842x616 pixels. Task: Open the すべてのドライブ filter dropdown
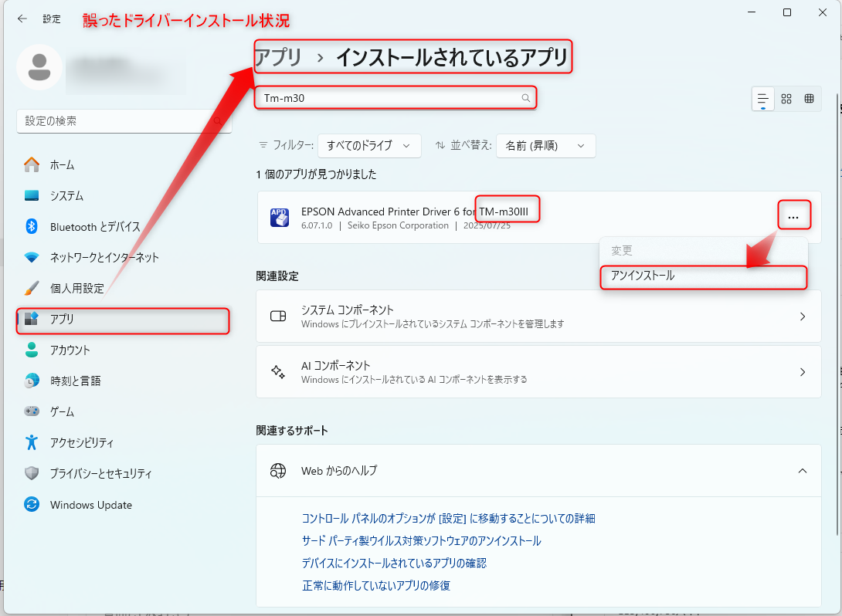369,145
